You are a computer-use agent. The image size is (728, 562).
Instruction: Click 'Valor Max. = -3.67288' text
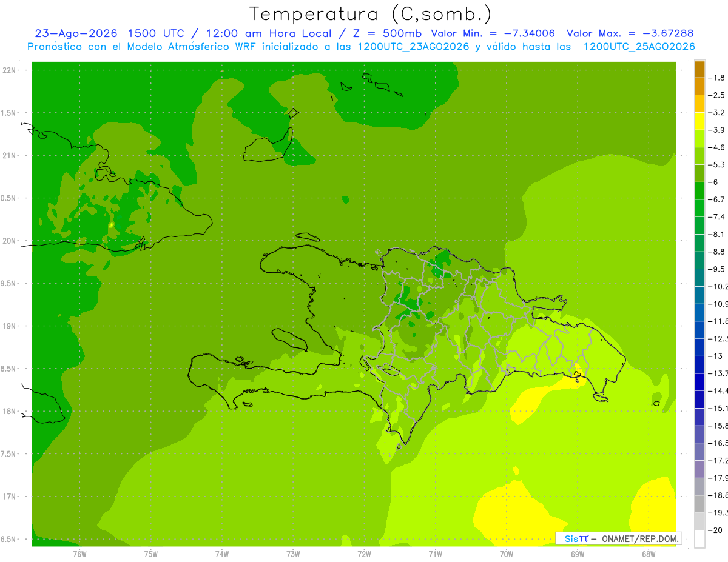pyautogui.click(x=630, y=33)
